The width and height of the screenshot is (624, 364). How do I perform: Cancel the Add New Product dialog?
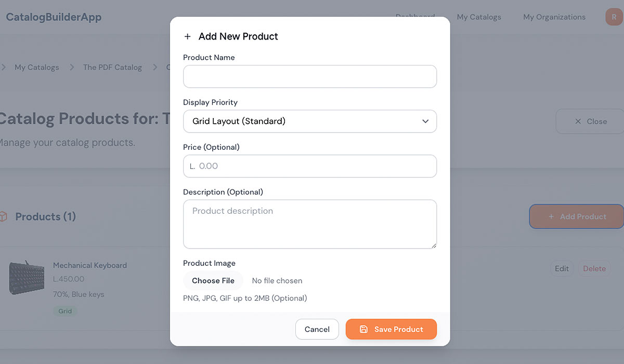(x=317, y=329)
